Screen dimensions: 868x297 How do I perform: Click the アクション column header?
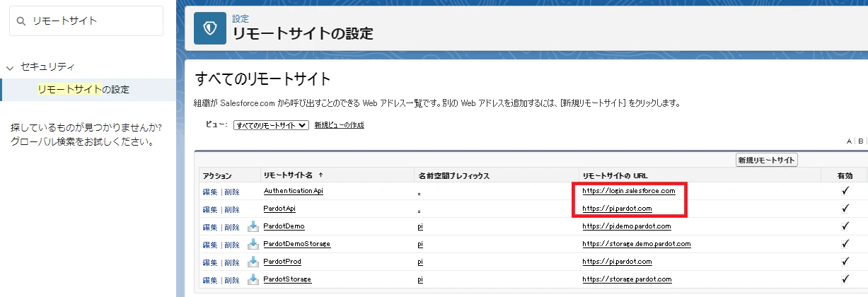(x=217, y=175)
